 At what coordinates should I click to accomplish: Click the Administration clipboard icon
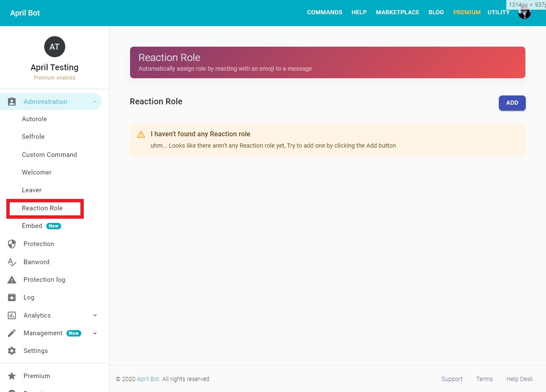click(12, 102)
